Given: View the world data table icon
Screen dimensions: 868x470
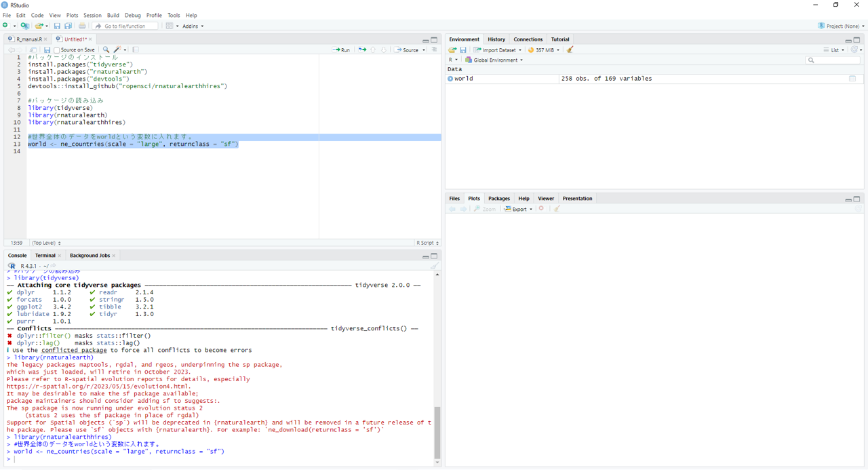Looking at the screenshot, I should point(852,79).
